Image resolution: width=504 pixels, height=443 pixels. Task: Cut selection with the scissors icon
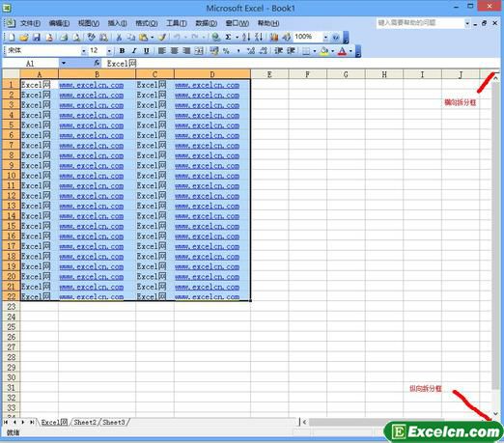[x=119, y=38]
